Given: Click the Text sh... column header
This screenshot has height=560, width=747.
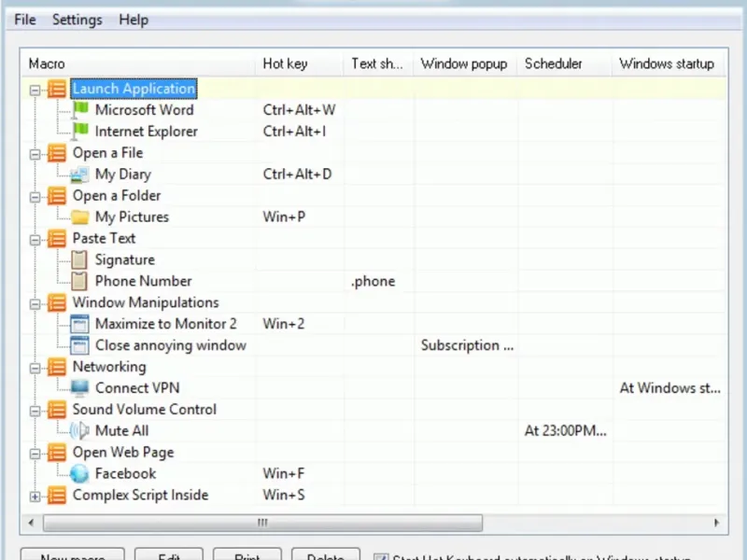Looking at the screenshot, I should pyautogui.click(x=378, y=63).
